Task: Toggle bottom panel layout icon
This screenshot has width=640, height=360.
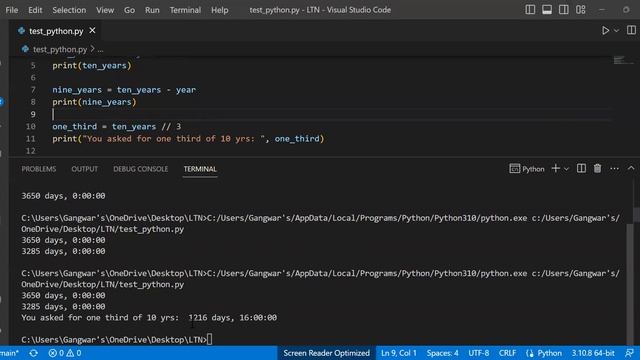Action: (x=547, y=9)
